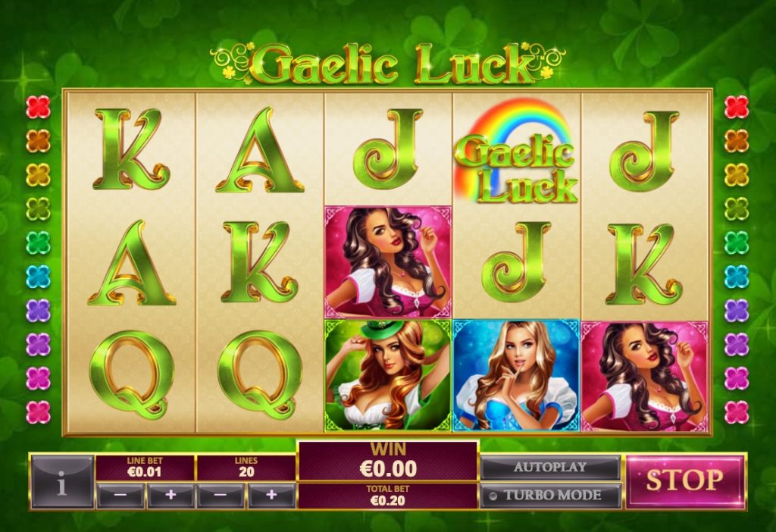Click the purple clover payline marker on right
Image resolution: width=776 pixels, height=532 pixels.
pos(737,310)
